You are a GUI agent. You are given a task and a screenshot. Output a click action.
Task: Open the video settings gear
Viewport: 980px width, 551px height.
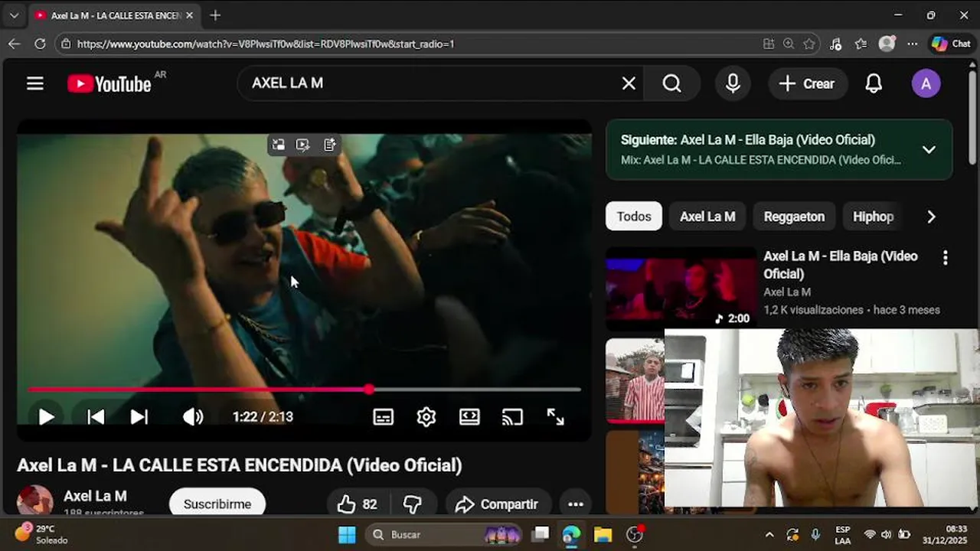[426, 417]
